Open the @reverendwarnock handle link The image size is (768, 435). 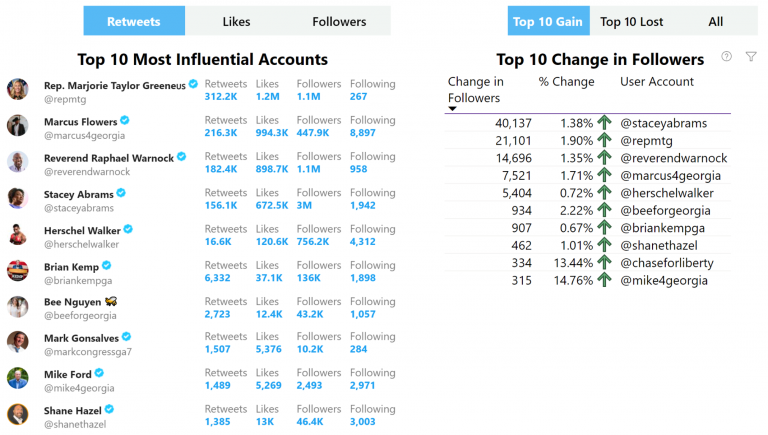[x=673, y=158]
